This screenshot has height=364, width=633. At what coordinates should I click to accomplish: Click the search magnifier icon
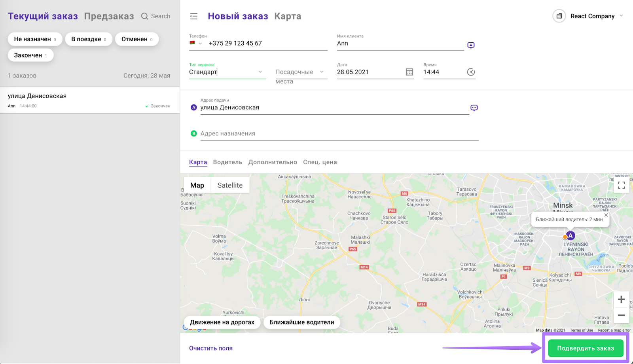point(145,16)
